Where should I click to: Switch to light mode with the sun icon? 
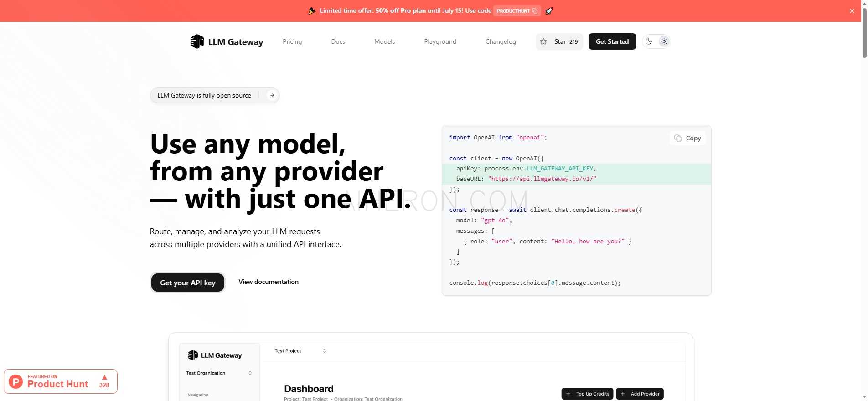coord(664,41)
